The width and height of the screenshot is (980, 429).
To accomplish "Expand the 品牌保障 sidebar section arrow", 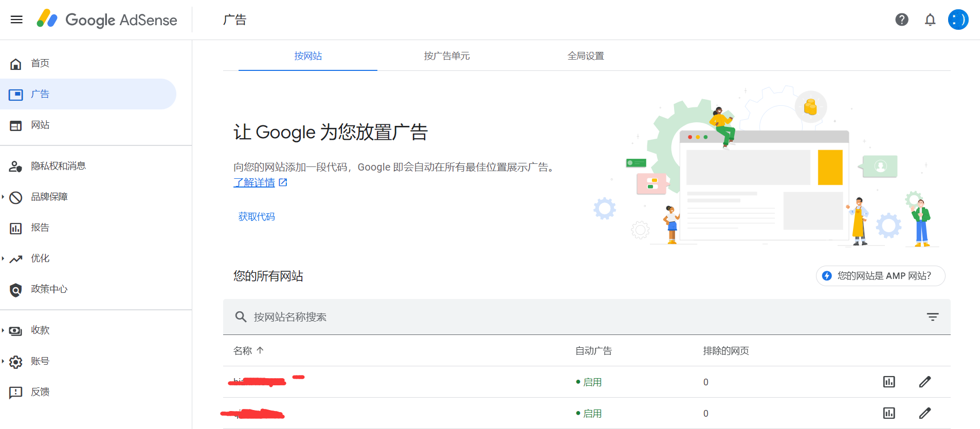I will (x=3, y=197).
